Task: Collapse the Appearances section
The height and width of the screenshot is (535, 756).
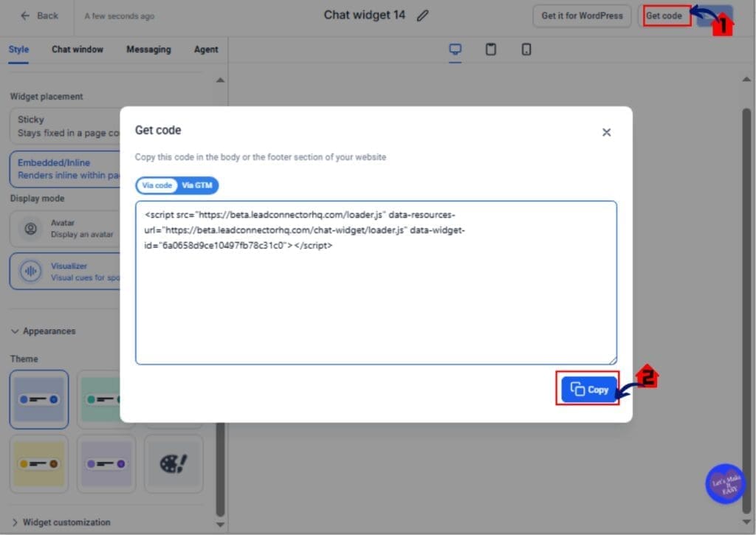Action: point(43,331)
